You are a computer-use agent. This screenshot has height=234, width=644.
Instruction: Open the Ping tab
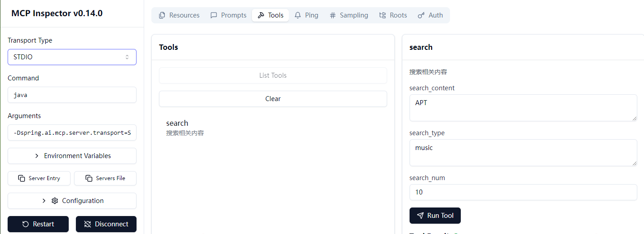coord(306,15)
